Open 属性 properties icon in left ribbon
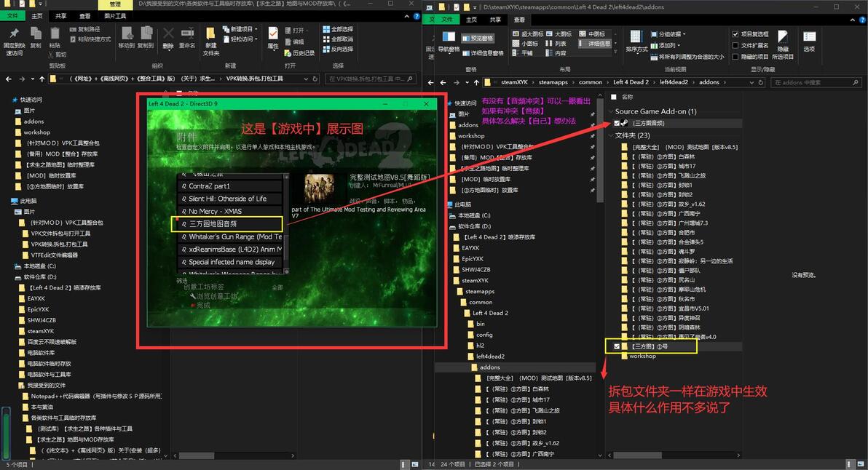The width and height of the screenshot is (868, 470). [273, 33]
